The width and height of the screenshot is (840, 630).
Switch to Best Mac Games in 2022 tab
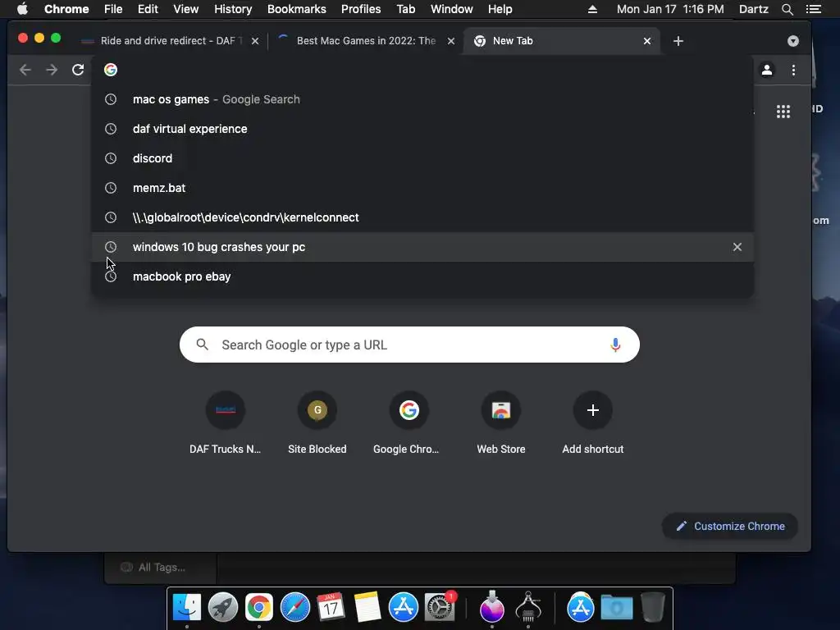coord(364,41)
